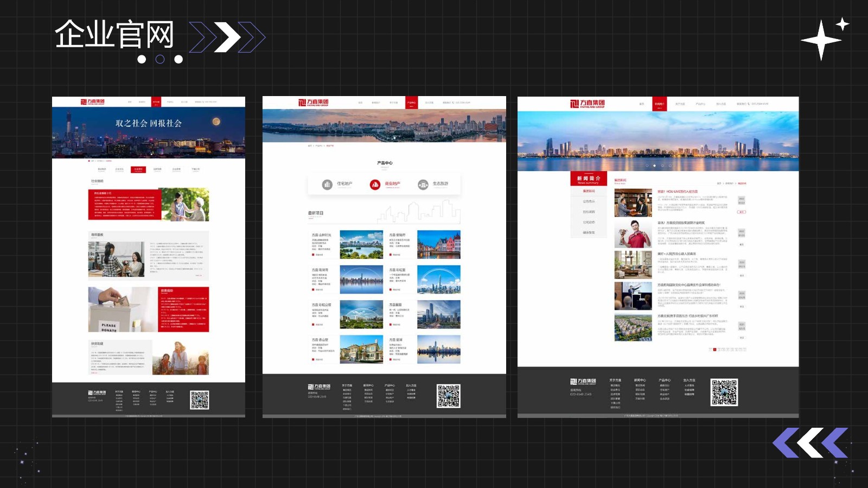Click the red outlined button beside first news item
The height and width of the screenshot is (488, 868).
(x=741, y=212)
